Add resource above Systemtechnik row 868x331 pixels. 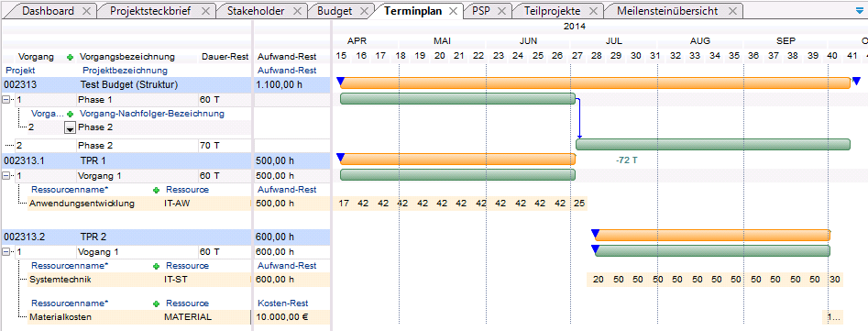156,266
